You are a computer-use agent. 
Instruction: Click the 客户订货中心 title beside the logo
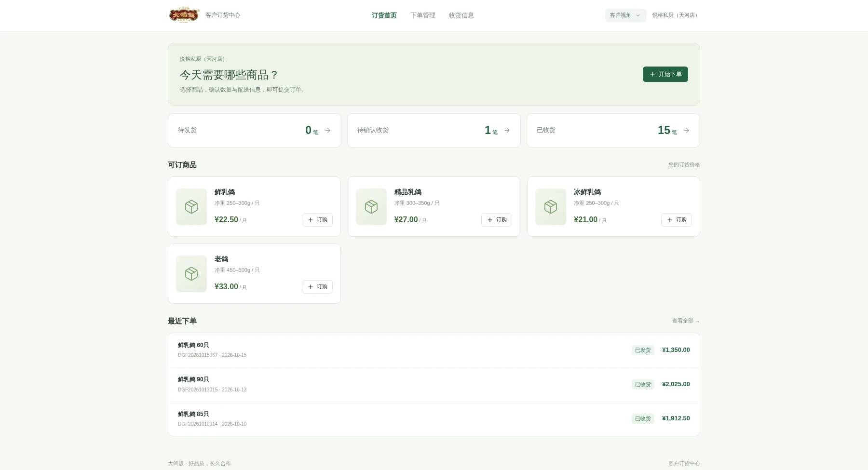pos(223,15)
